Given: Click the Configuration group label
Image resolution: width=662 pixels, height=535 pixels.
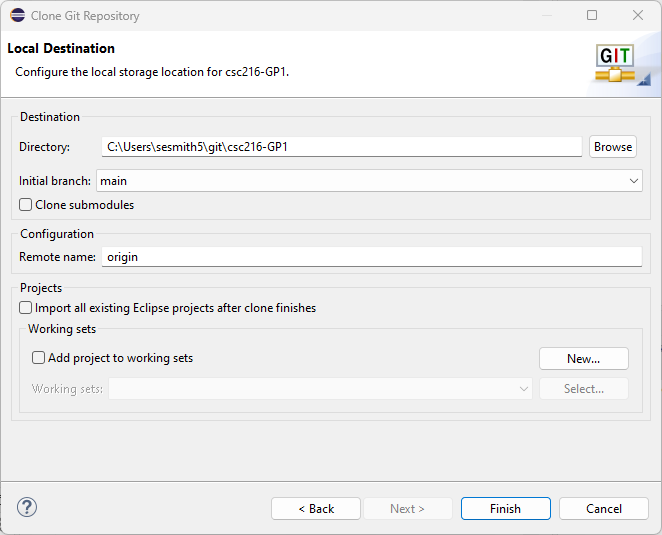Looking at the screenshot, I should click(x=57, y=234).
